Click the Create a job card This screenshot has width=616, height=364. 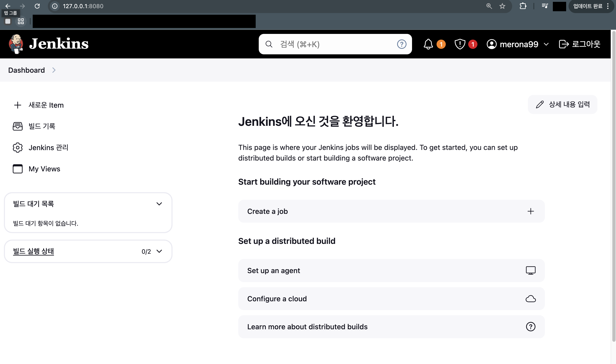point(391,211)
